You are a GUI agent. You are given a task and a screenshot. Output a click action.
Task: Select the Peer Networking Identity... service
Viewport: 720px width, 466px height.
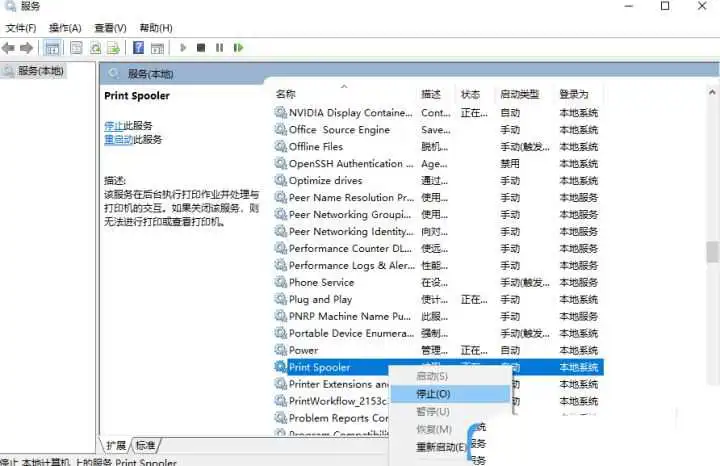tap(351, 231)
